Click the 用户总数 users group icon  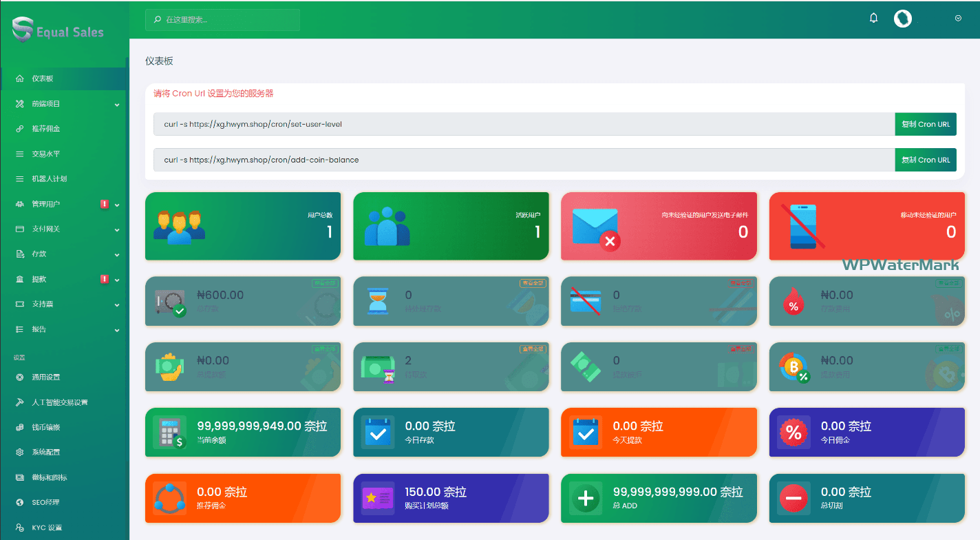coord(179,226)
